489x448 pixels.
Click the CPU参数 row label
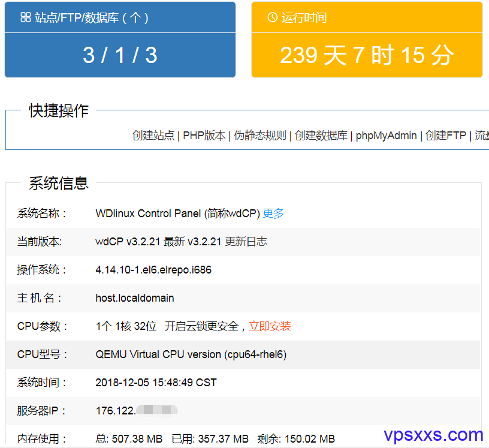42,326
